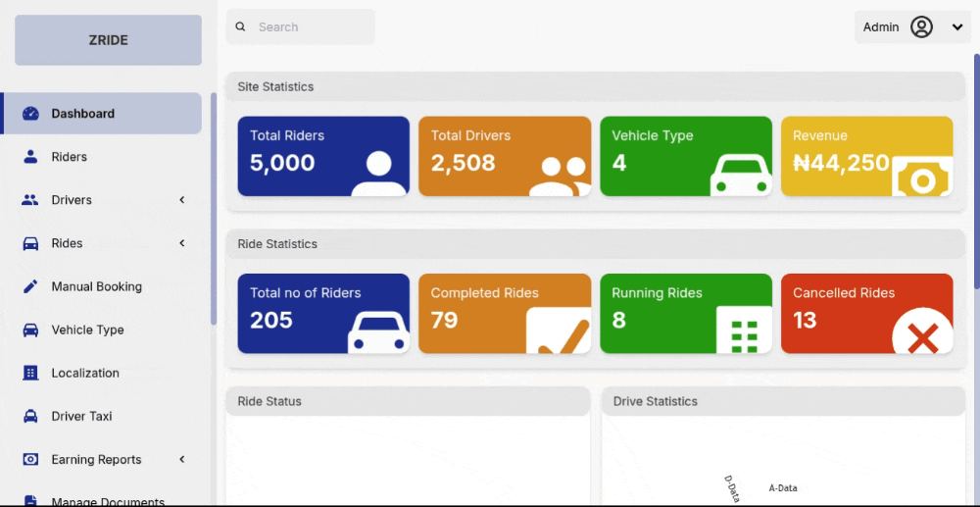Click the Riders person icon in sidebar

tap(30, 157)
